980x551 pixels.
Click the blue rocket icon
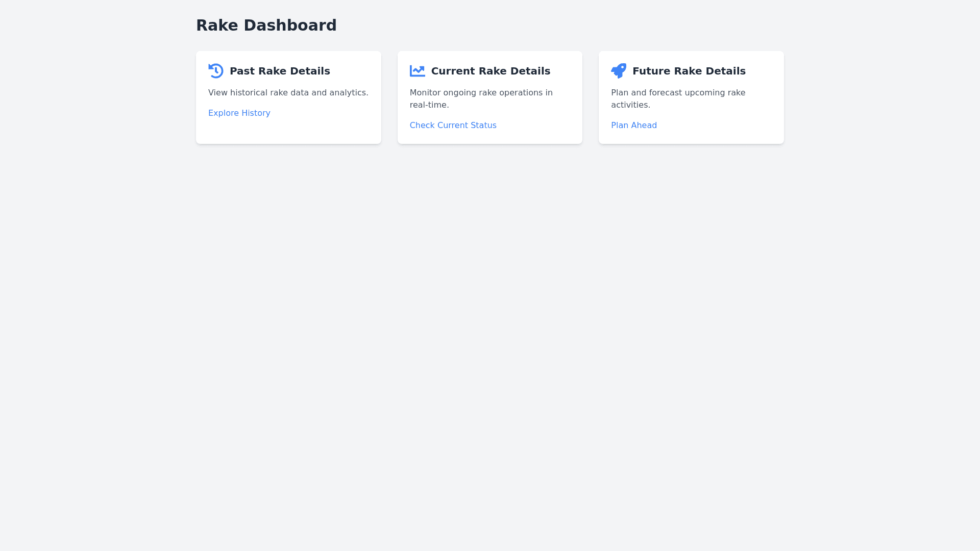tap(618, 71)
